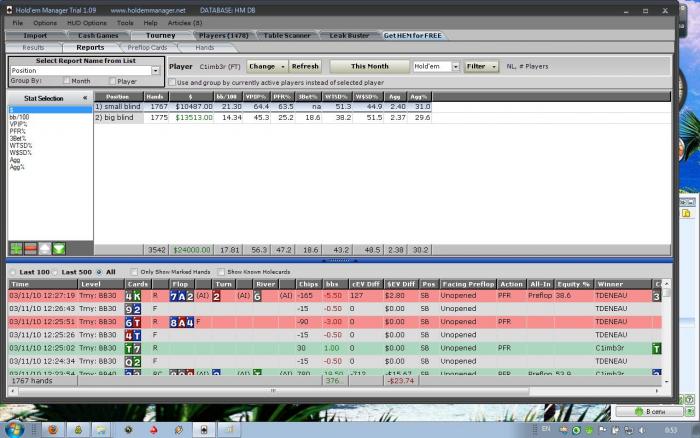Open the Tools menu
The image size is (700, 438).
125,23
